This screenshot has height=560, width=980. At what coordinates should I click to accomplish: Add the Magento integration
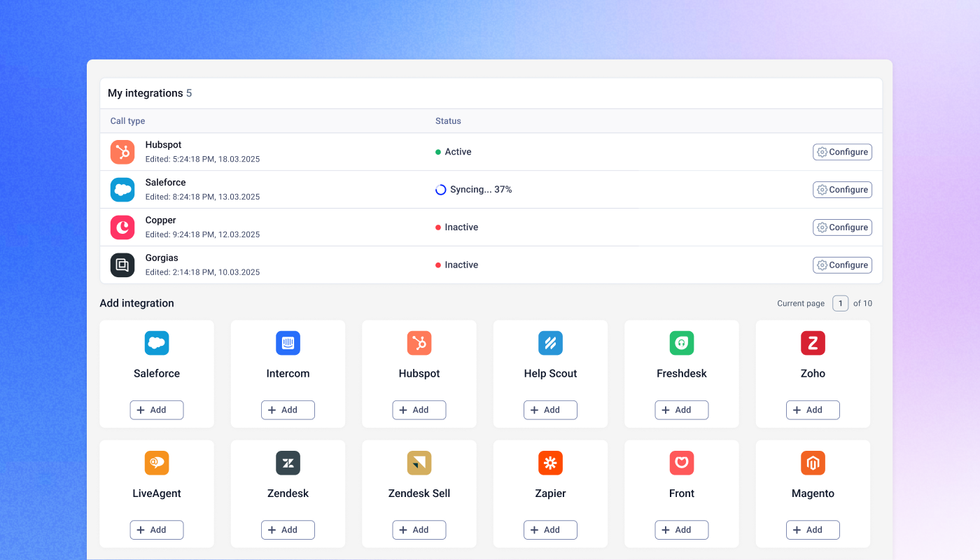pyautogui.click(x=813, y=530)
